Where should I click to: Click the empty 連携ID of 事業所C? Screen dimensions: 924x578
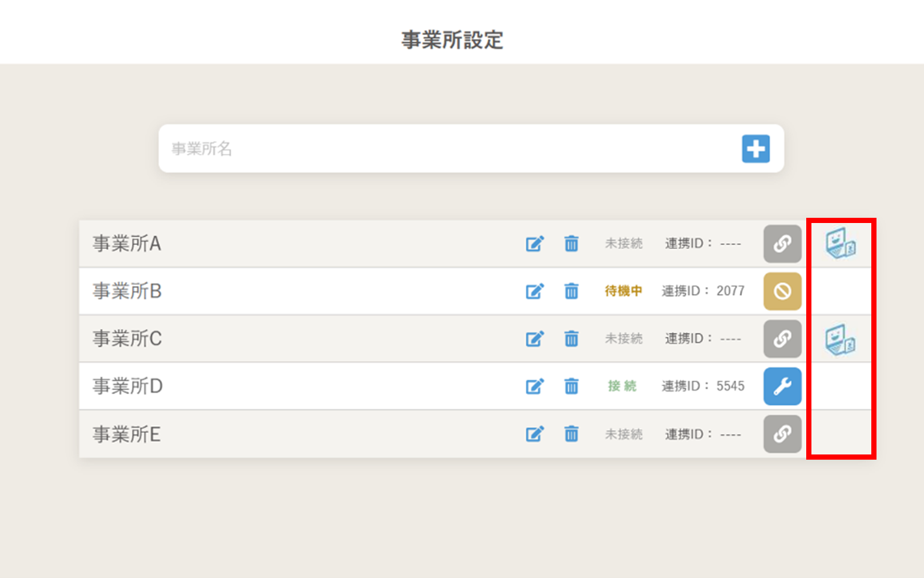pyautogui.click(x=703, y=338)
